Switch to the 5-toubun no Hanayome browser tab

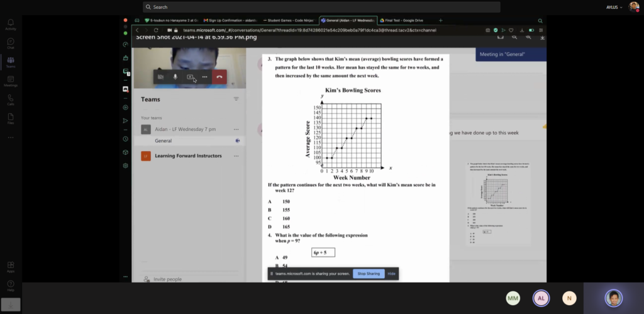171,21
